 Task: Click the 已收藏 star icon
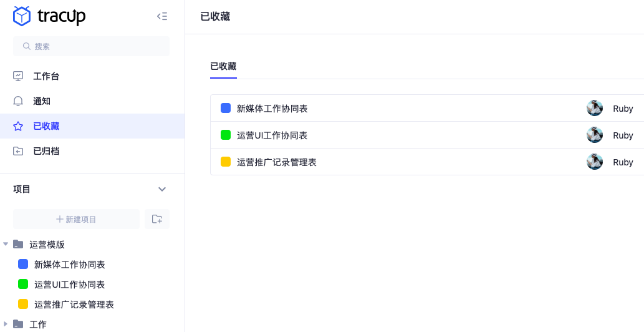[18, 126]
